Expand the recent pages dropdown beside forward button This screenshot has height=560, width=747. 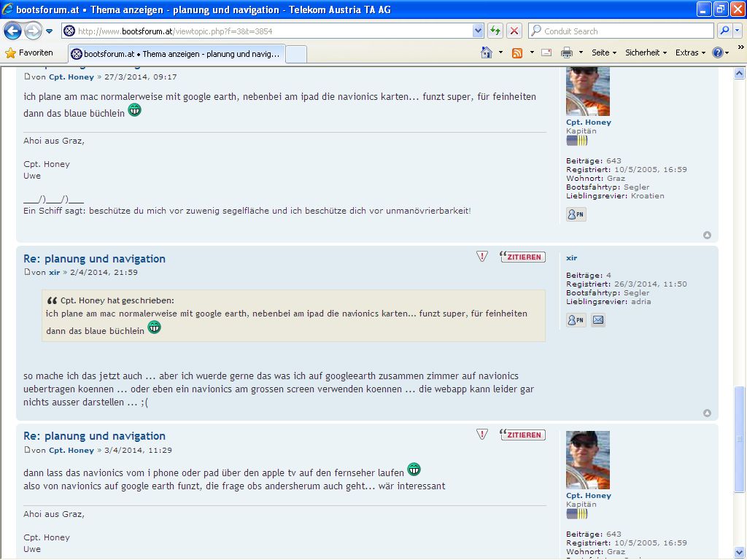coord(50,31)
